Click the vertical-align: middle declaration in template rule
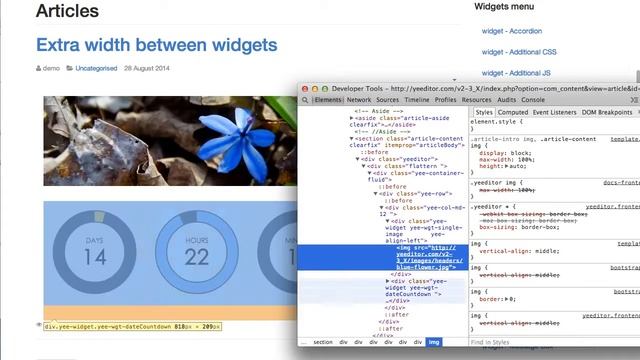This screenshot has height=360, width=640. 520,251
